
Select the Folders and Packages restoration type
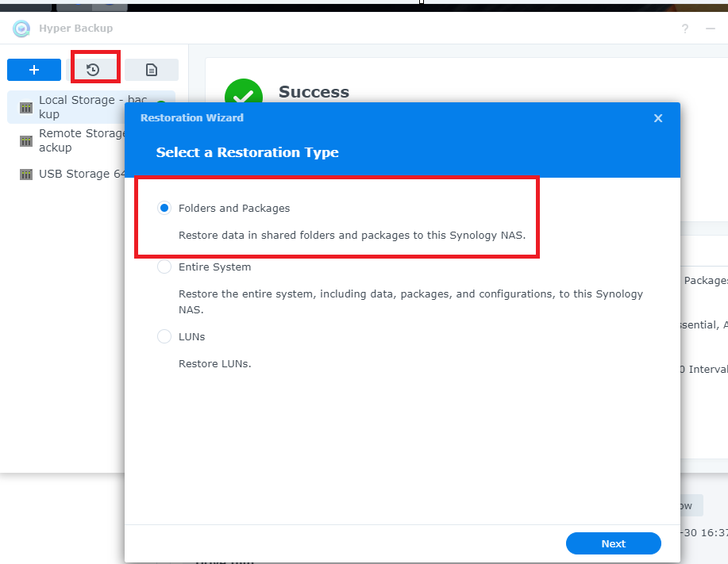[x=164, y=208]
